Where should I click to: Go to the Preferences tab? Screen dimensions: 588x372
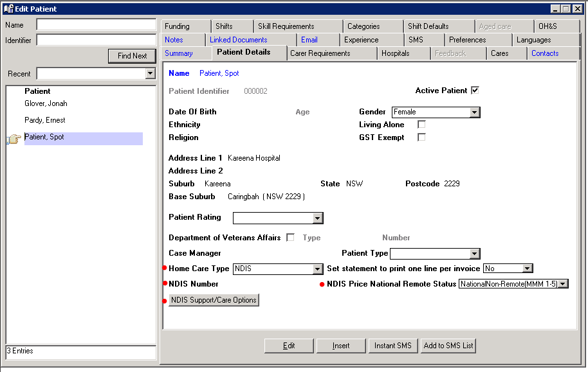coord(478,40)
